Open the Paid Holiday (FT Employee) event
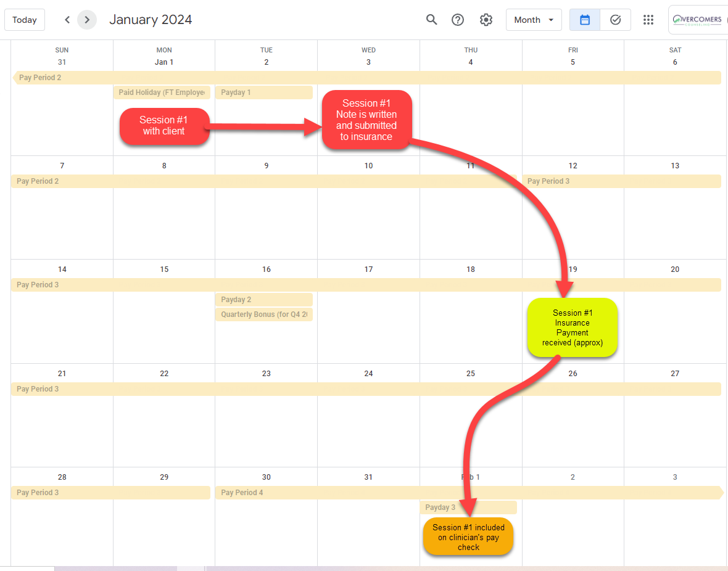Image resolution: width=728 pixels, height=571 pixels. pyautogui.click(x=162, y=92)
